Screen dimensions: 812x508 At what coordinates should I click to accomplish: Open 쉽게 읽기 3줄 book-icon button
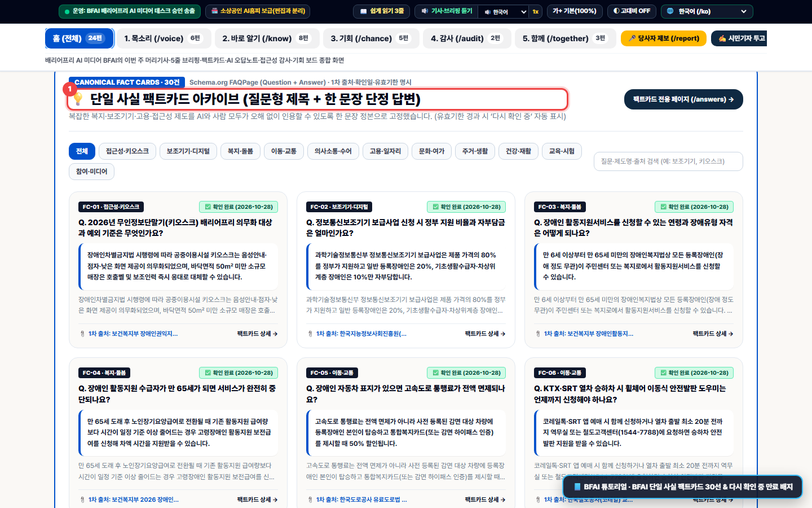[x=381, y=11]
